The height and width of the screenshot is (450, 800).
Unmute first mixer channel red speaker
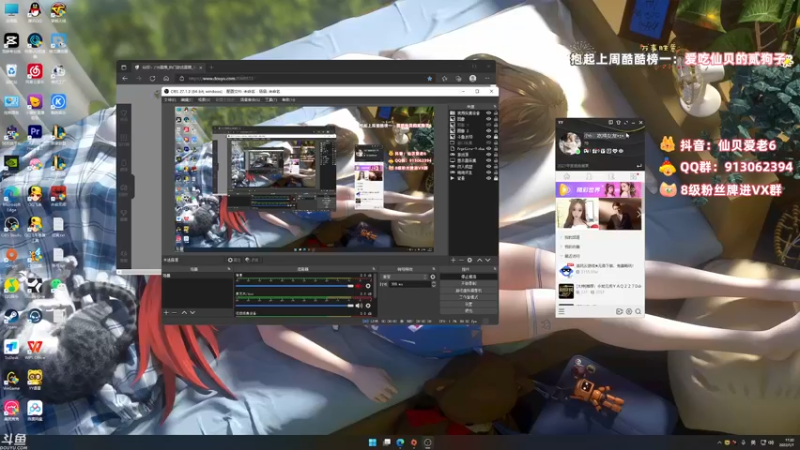pos(359,286)
